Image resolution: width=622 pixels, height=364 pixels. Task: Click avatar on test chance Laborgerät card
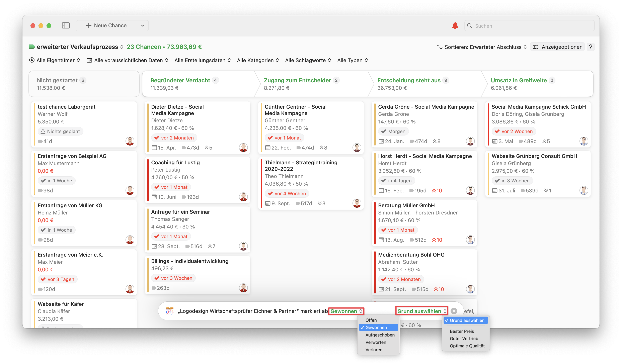click(x=130, y=141)
